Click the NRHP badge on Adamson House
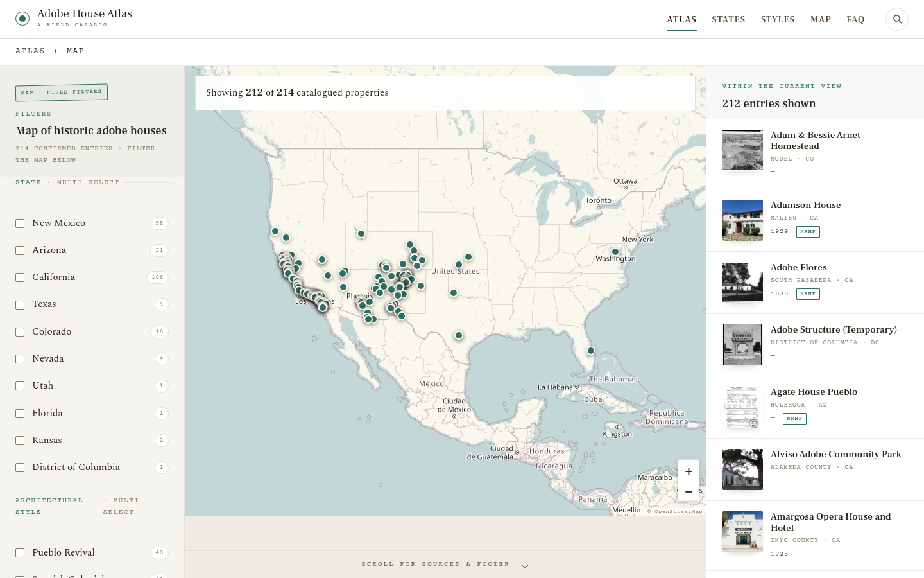This screenshot has width=924, height=578. pyautogui.click(x=808, y=232)
